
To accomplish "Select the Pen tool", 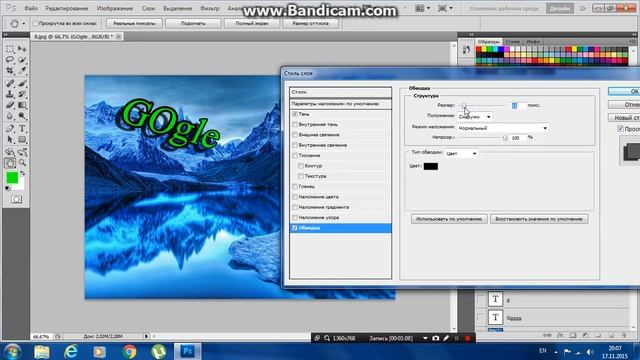I will pos(10,129).
